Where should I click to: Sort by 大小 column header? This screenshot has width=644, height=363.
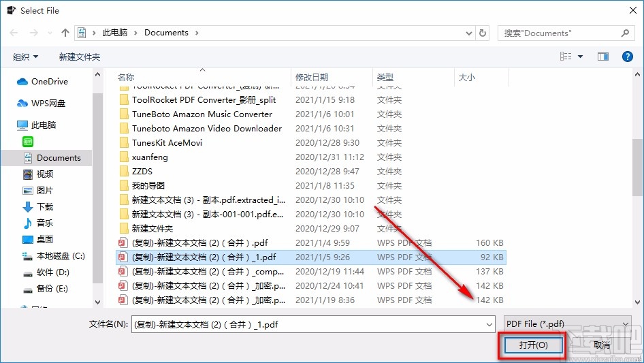(x=467, y=77)
